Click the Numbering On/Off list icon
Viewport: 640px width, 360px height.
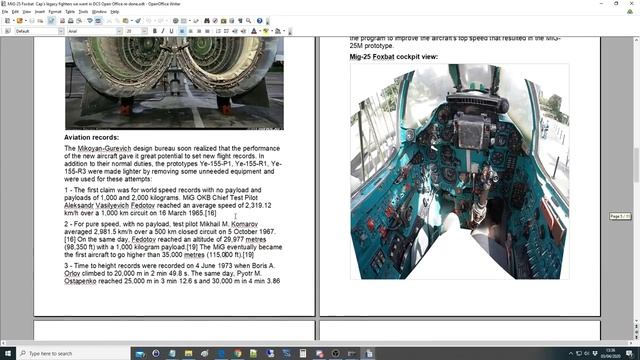218,31
